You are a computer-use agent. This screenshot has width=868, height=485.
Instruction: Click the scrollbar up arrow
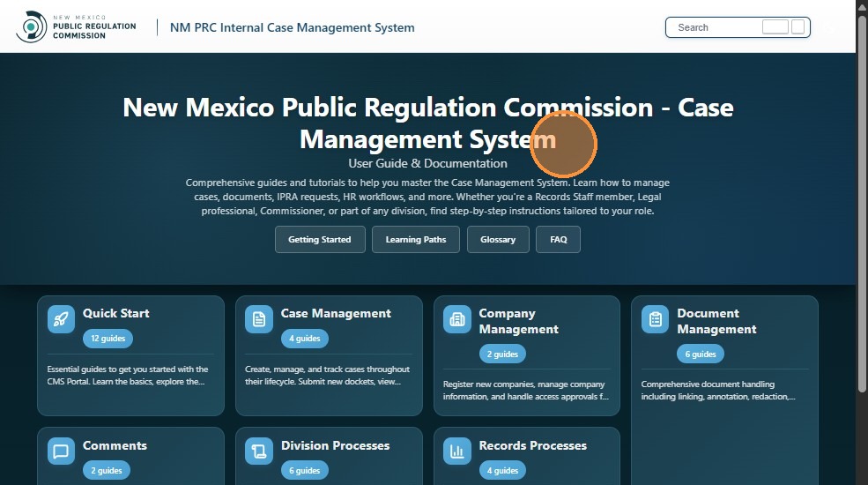click(x=862, y=7)
